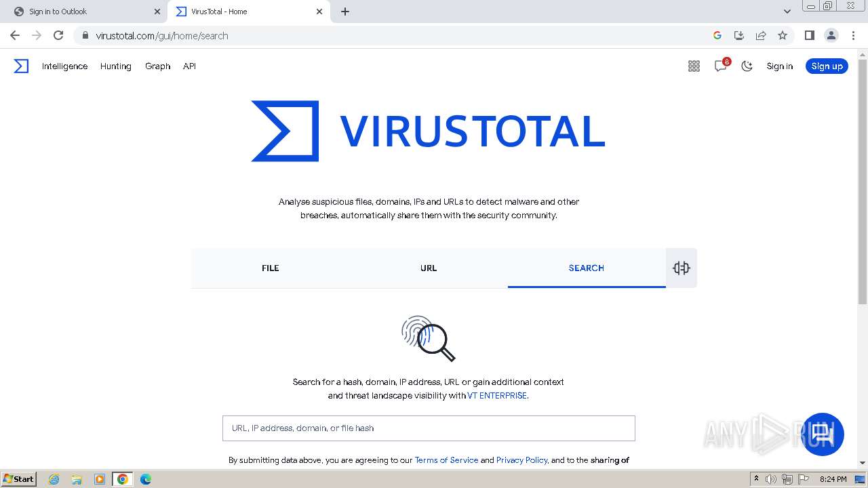Click the network tray icon
868x488 pixels.
[x=787, y=479]
